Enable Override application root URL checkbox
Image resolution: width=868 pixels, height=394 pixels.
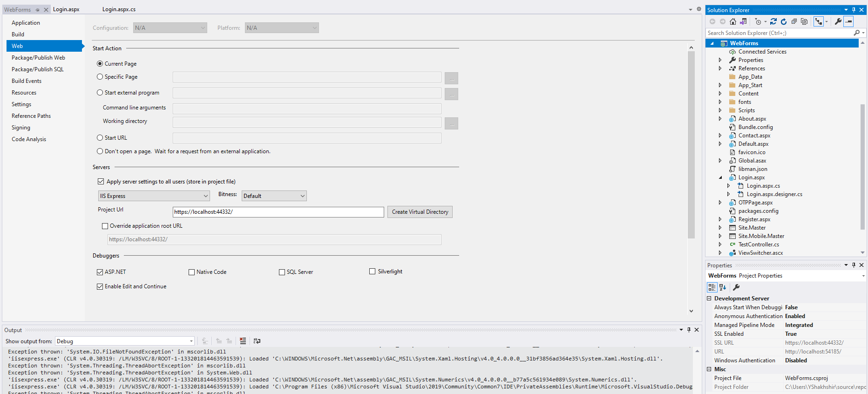(105, 226)
